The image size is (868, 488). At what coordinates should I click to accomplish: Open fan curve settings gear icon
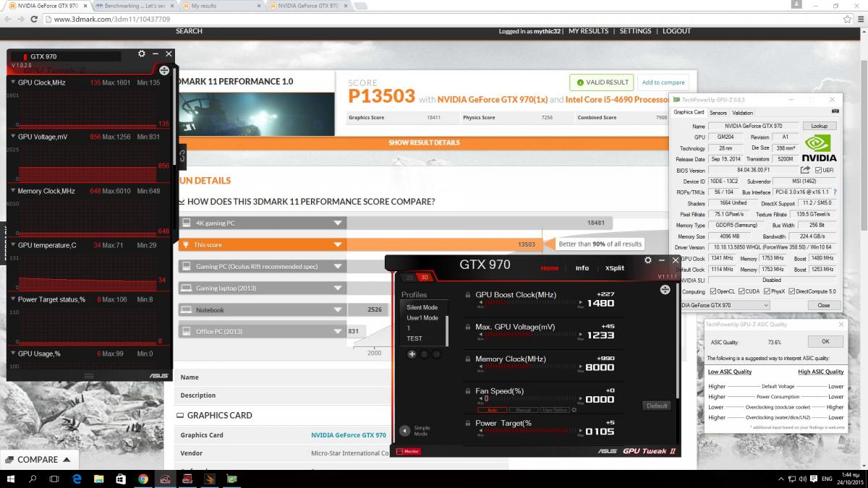coord(574,410)
